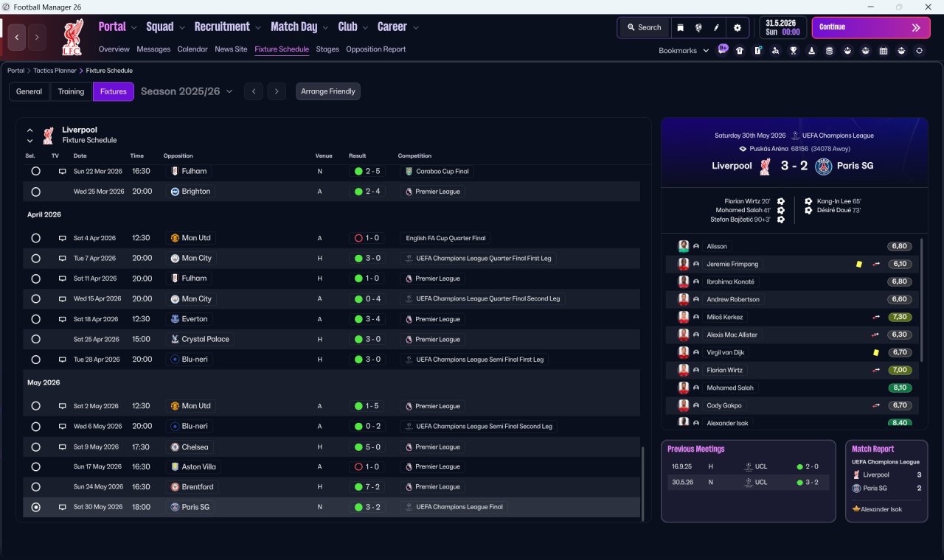Select the Paris SG fixture radio button

[x=35, y=507]
